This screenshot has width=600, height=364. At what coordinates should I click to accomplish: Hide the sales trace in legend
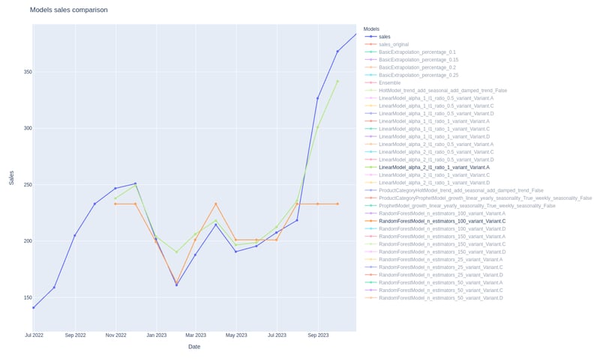click(384, 37)
